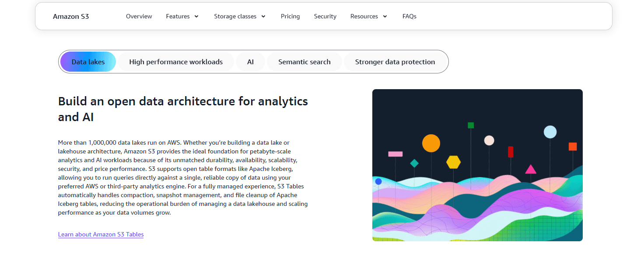Screen dimensions: 644x264
Task: Expand the Features dropdown menu
Action: tap(182, 16)
